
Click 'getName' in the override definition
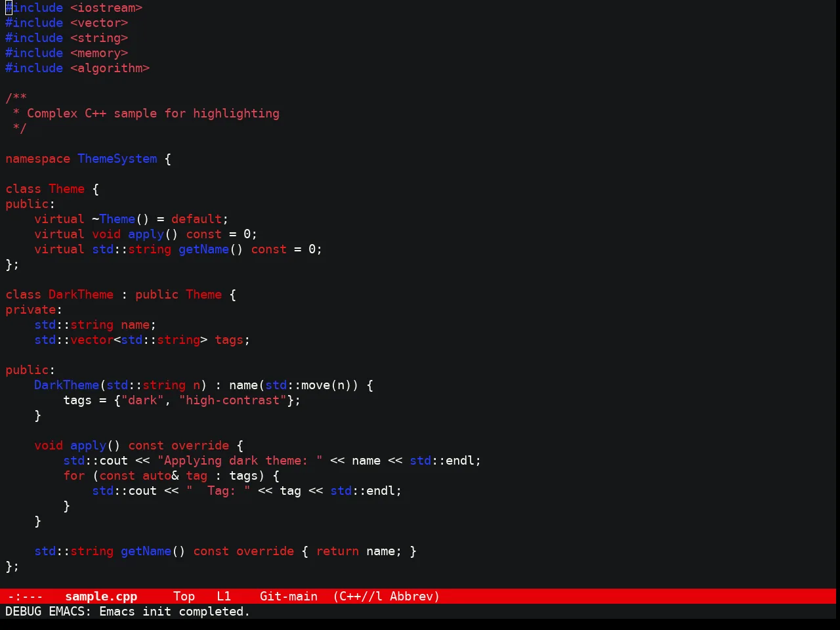pyautogui.click(x=146, y=551)
